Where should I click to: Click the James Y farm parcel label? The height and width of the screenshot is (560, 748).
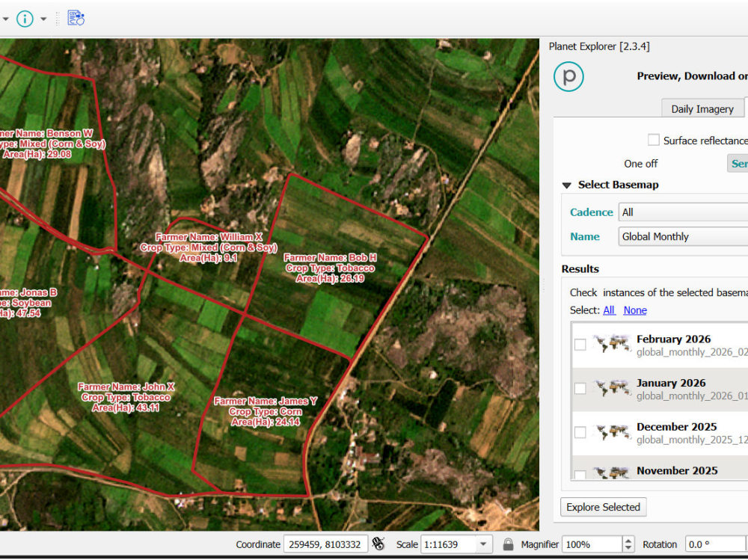(x=266, y=411)
